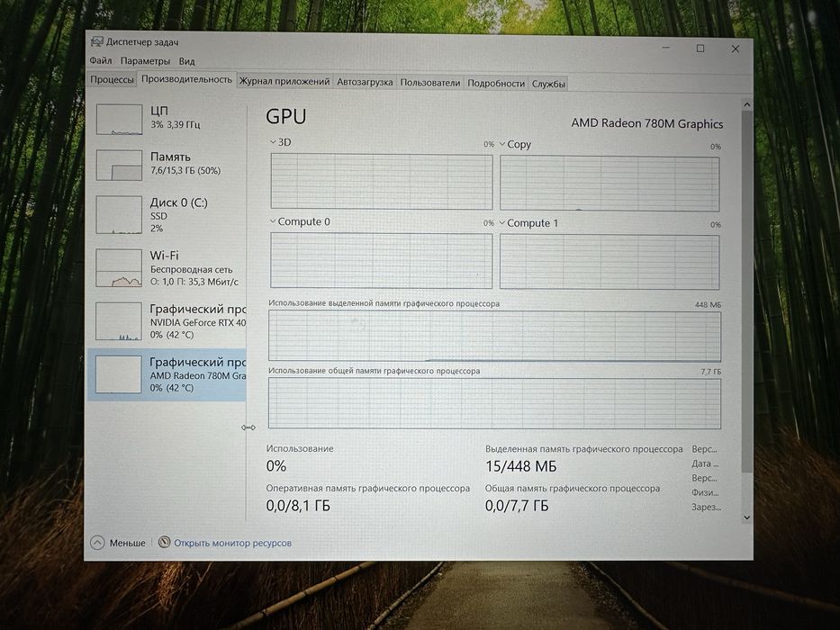Select the AMD Radeon 780M GPU mini graph

tap(118, 374)
